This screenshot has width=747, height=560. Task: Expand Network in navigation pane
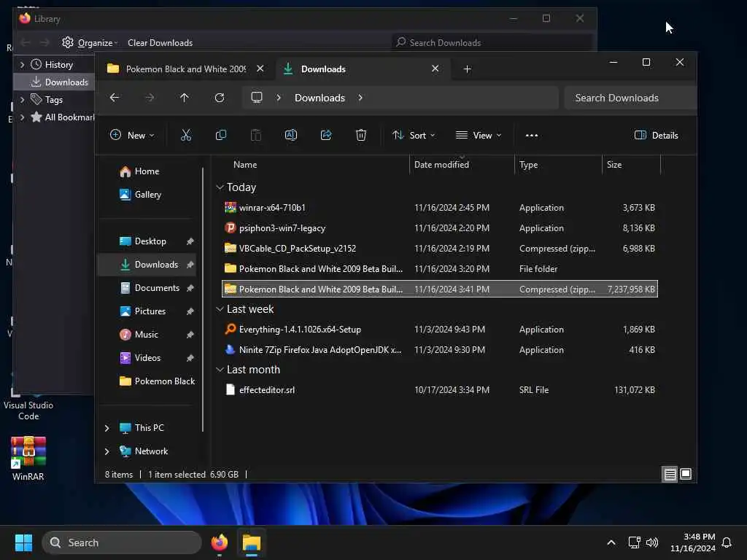(x=107, y=451)
